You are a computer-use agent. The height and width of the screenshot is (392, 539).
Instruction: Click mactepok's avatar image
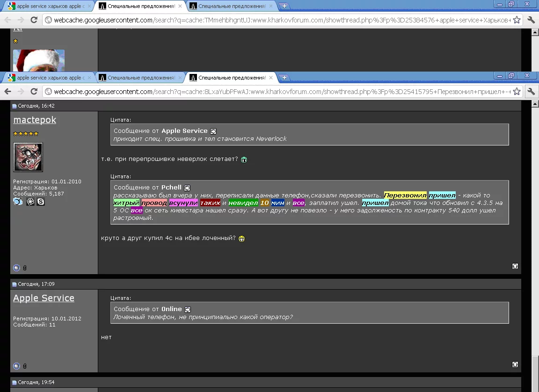(x=28, y=157)
